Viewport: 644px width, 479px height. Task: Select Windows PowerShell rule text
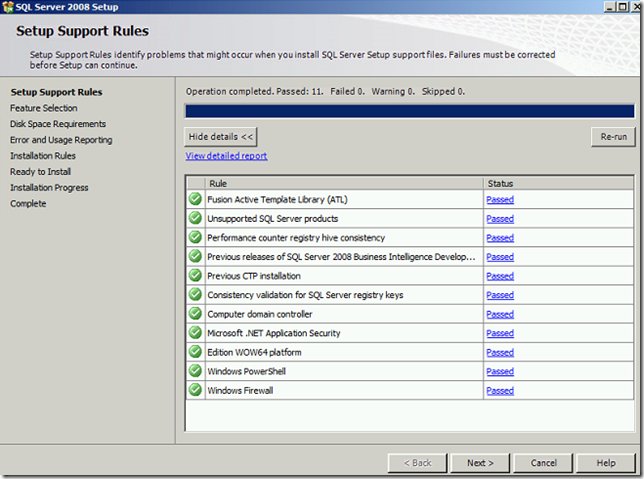click(x=246, y=371)
